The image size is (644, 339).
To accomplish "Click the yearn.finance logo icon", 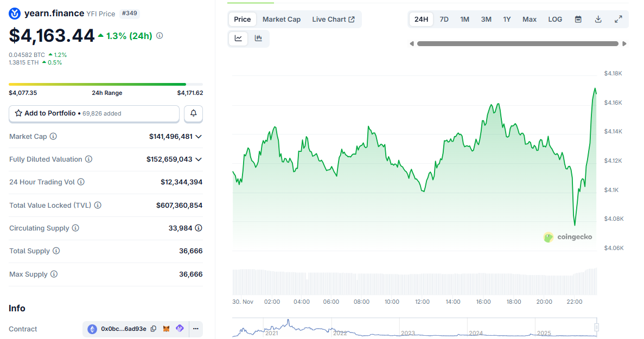I will pos(14,13).
